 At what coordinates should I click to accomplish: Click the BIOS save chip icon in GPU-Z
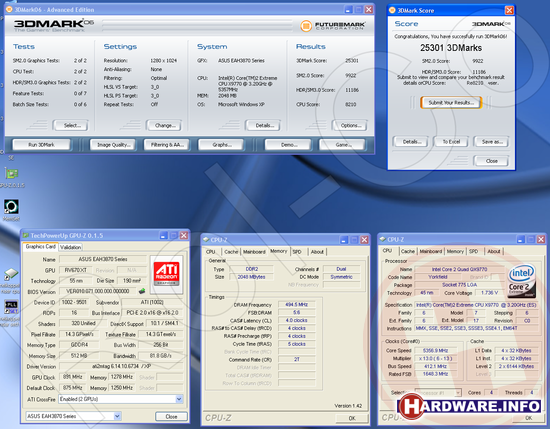(142, 291)
